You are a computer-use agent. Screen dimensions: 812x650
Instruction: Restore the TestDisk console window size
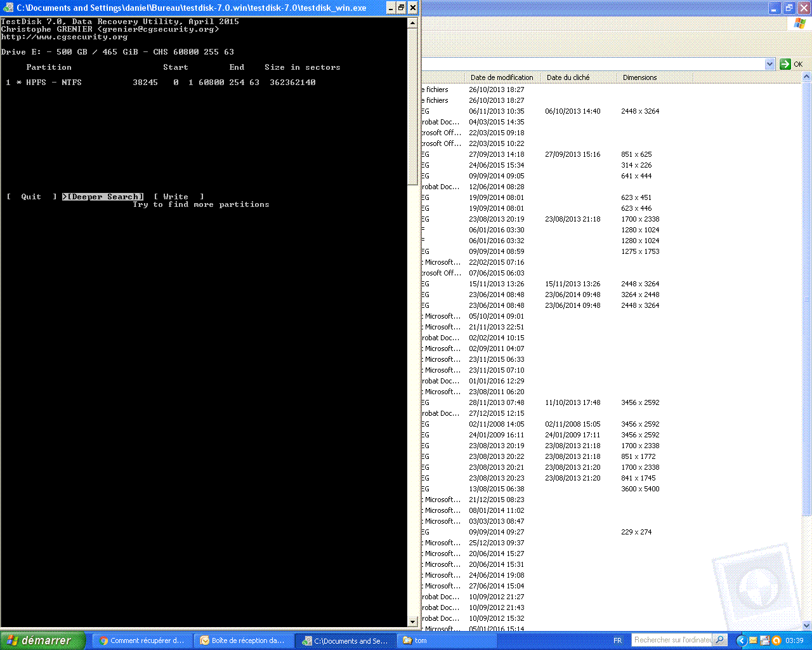(401, 8)
